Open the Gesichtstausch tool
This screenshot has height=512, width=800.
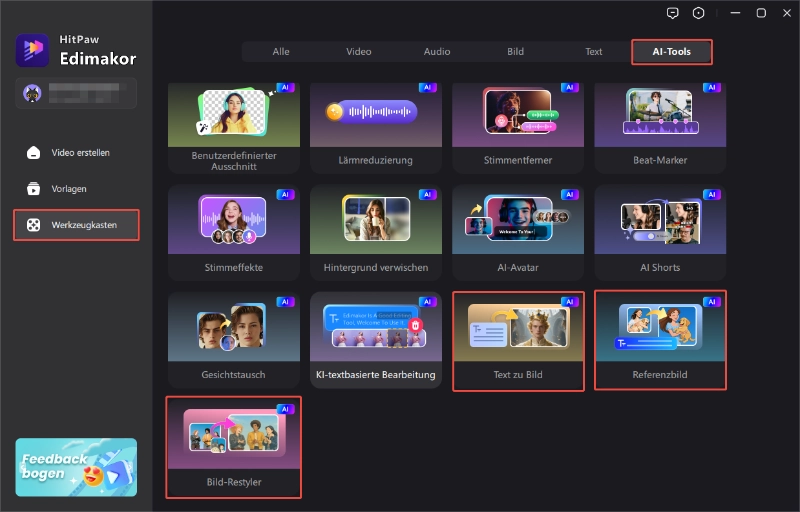point(234,340)
